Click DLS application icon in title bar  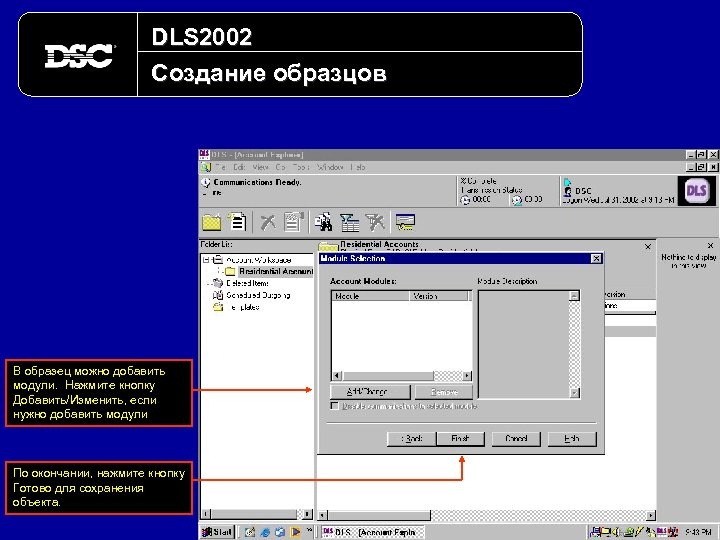click(204, 154)
